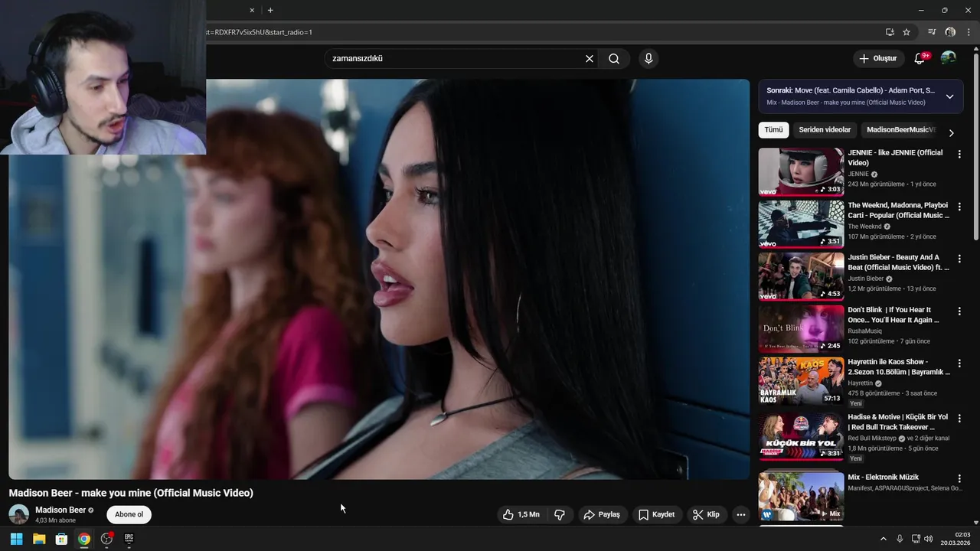Open options for The Weeknd Popular video
The image size is (980, 551).
point(959,207)
